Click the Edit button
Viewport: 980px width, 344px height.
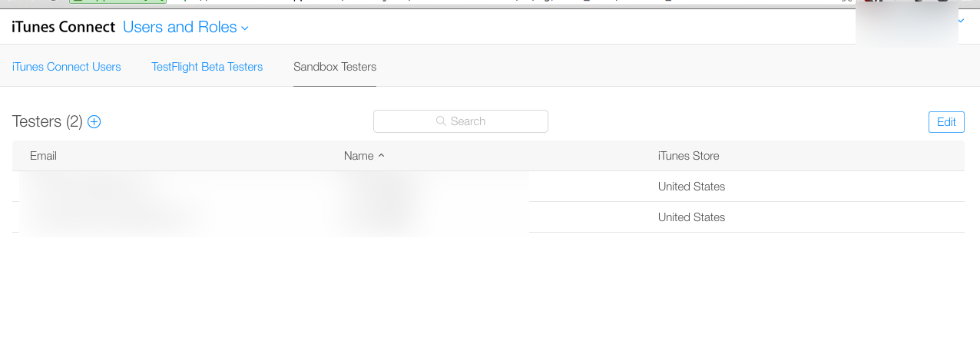[x=946, y=122]
